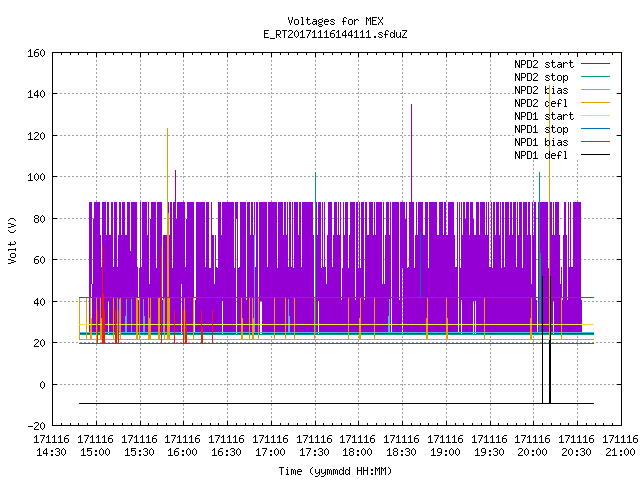Click the yellow line sample beside 'NPD1 start'

596,116
